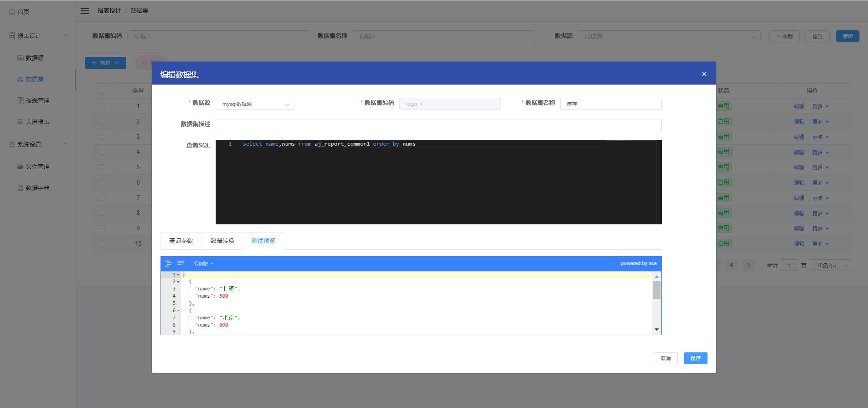868x408 pixels.
Task: Click into the 数据集名称 field containing 库存
Action: pos(611,104)
